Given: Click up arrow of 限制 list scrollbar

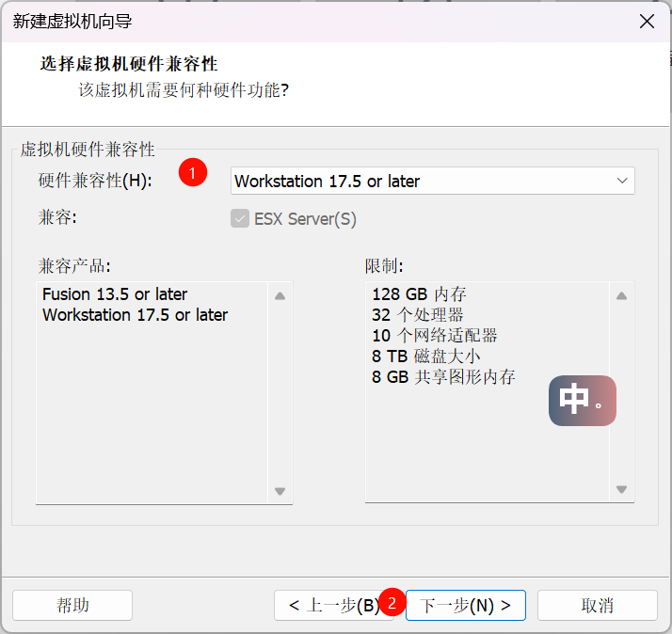Looking at the screenshot, I should tap(621, 295).
